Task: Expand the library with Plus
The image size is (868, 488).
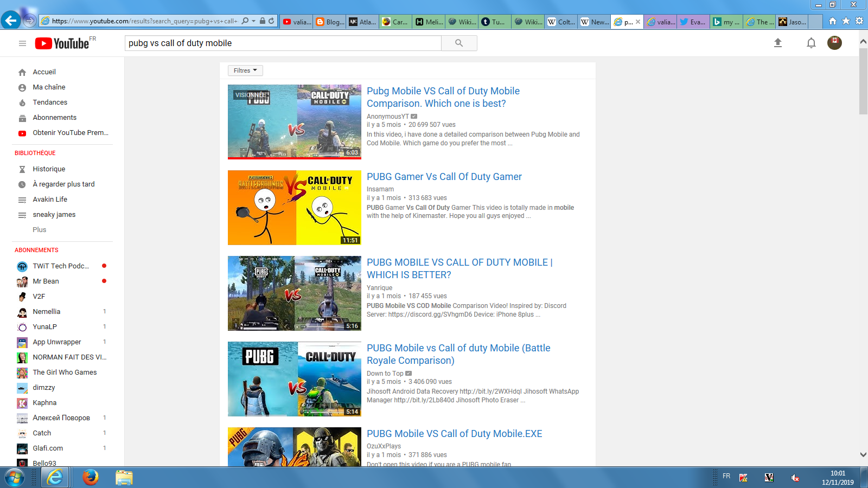Action: coord(40,230)
